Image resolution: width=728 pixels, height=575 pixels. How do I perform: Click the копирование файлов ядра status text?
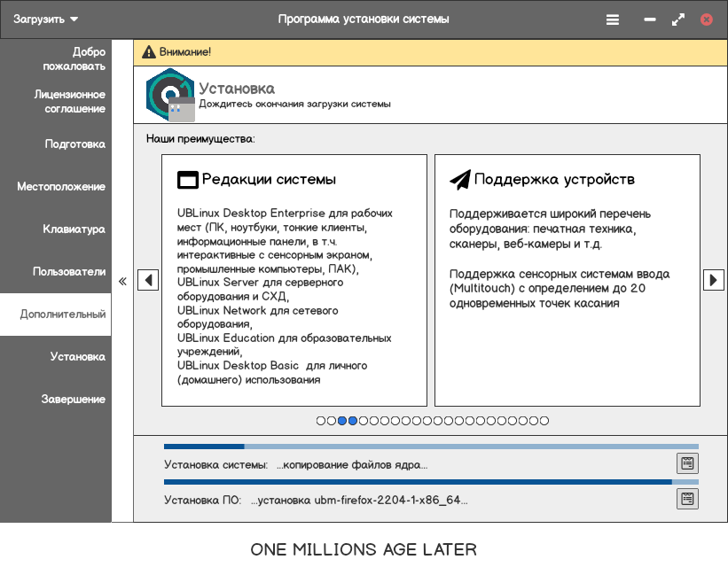point(352,464)
